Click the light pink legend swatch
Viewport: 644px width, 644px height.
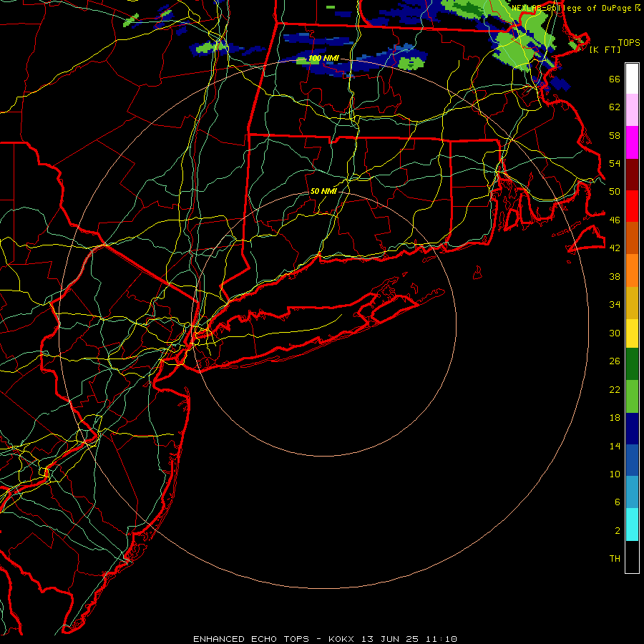(632, 110)
